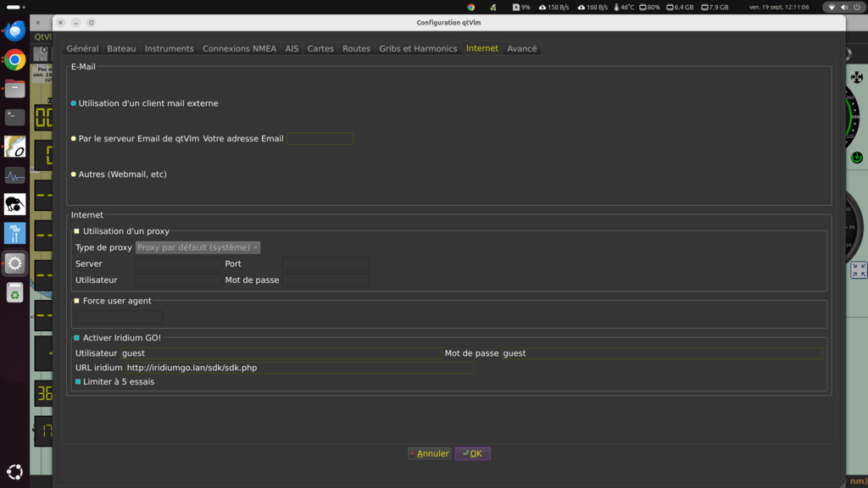This screenshot has width=868, height=488.
Task: Select 'Utilisation d'un client mail externe'
Action: pyautogui.click(x=74, y=103)
